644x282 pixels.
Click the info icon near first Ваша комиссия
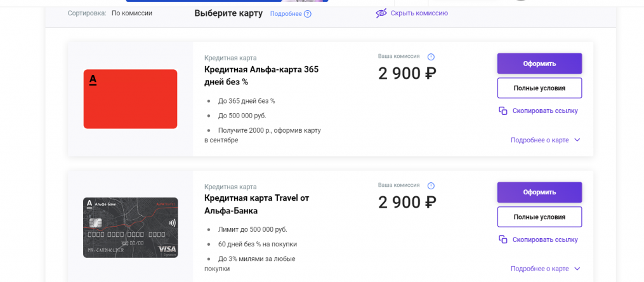pyautogui.click(x=431, y=57)
